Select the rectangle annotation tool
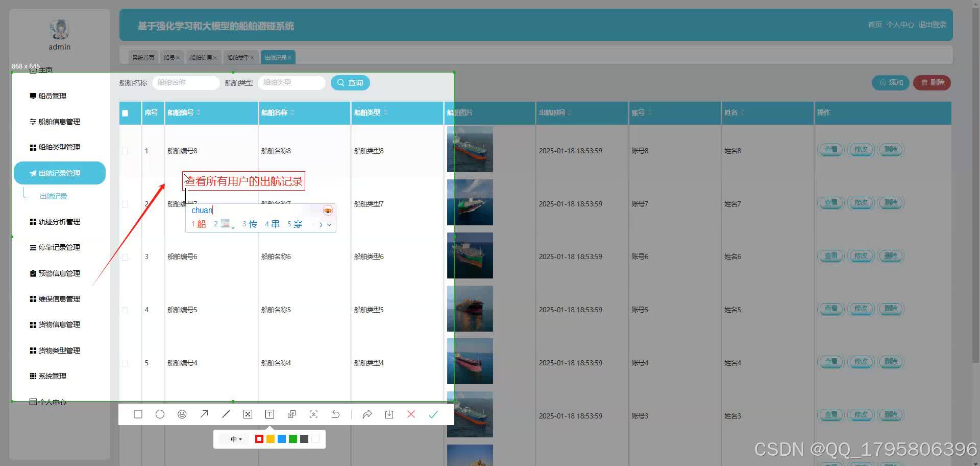This screenshot has height=466, width=980. (x=138, y=414)
